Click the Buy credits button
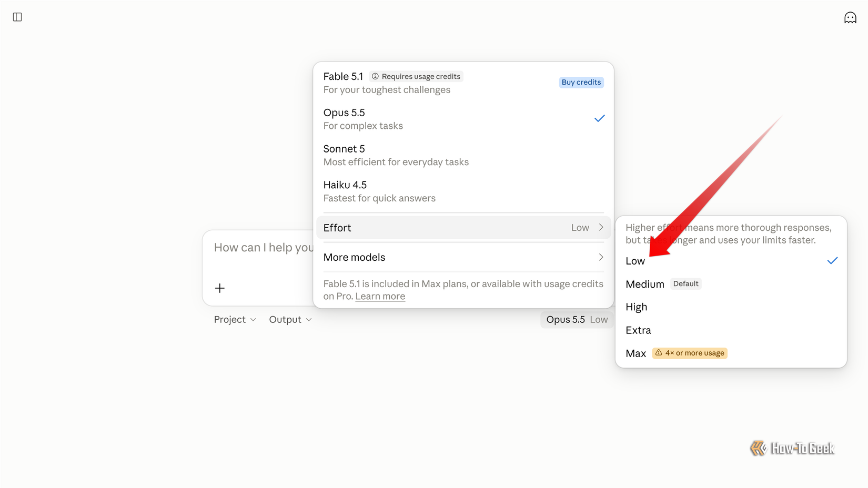868x488 pixels. 581,82
